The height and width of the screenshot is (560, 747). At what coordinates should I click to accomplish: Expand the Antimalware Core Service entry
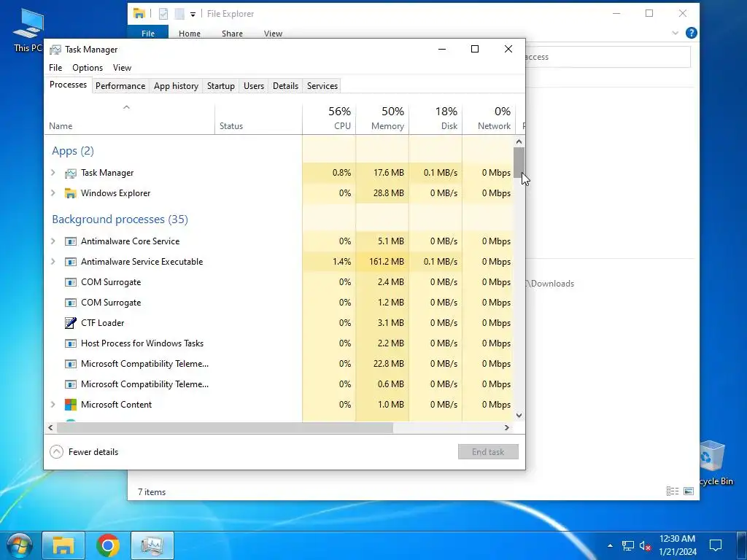pyautogui.click(x=53, y=241)
